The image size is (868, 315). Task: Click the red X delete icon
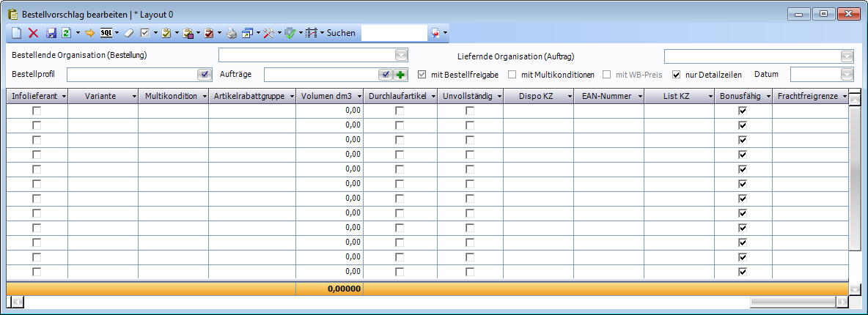pos(33,33)
